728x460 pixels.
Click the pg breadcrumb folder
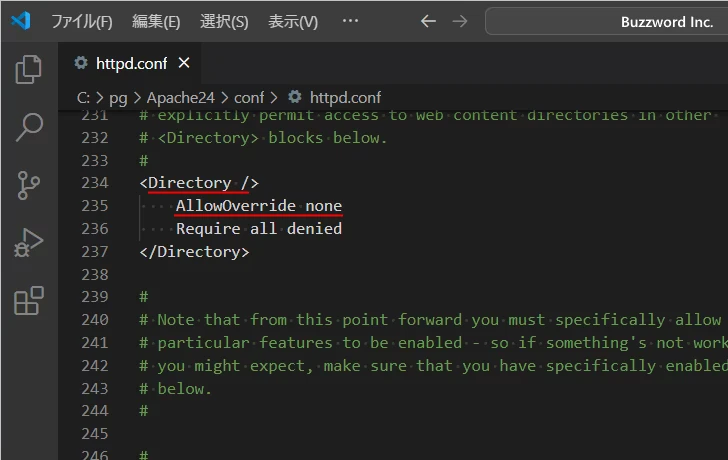click(x=118, y=97)
